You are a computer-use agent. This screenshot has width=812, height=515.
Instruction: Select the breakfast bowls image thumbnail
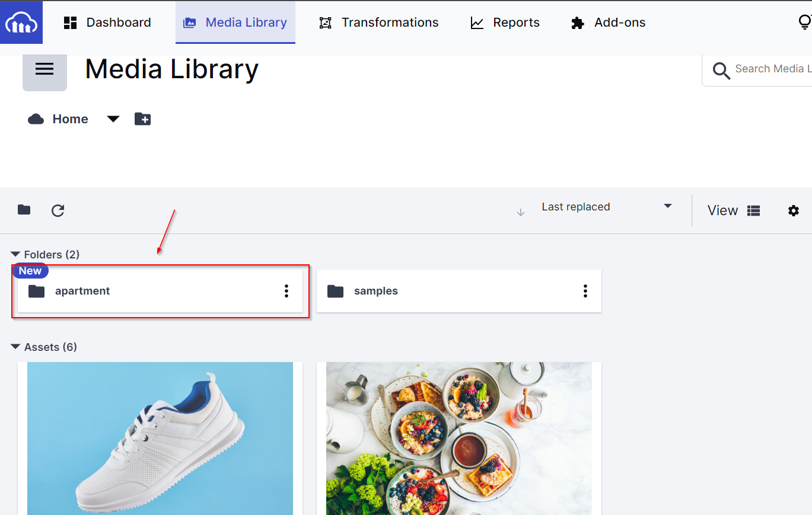[x=459, y=439]
